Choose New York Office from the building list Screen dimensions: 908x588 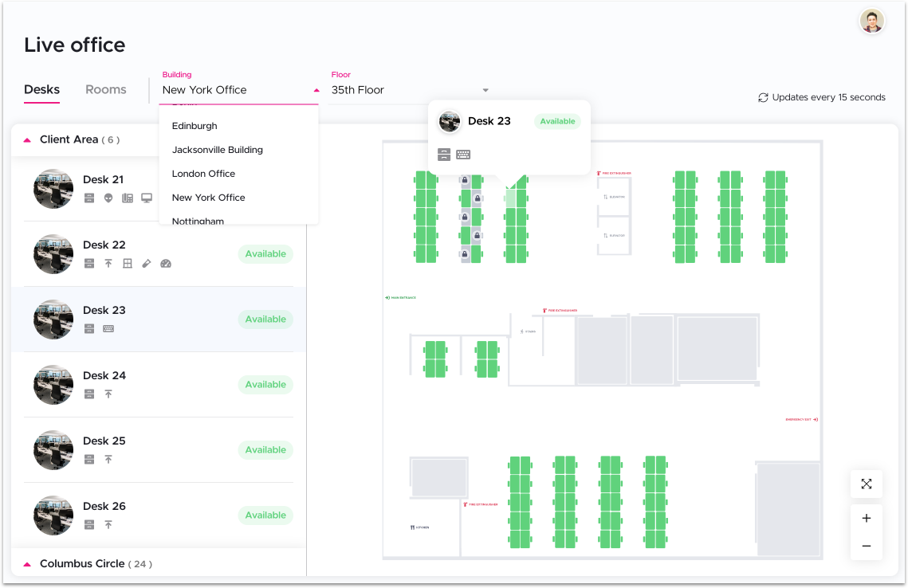pyautogui.click(x=209, y=198)
